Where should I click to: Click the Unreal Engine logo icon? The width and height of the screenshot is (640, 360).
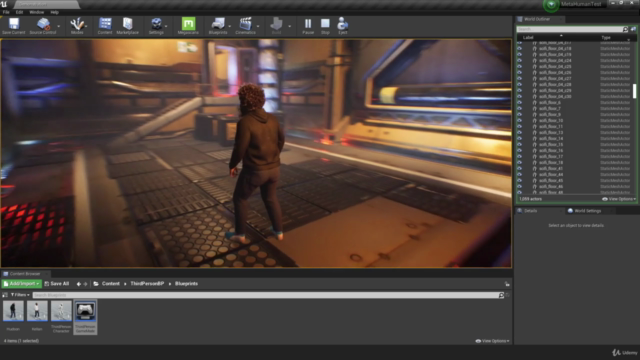pyautogui.click(x=4, y=4)
